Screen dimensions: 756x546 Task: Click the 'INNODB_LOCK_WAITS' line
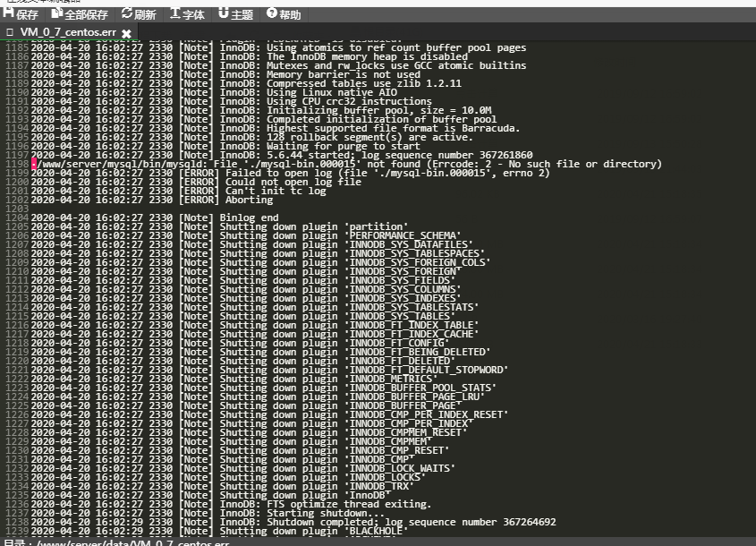(x=243, y=468)
